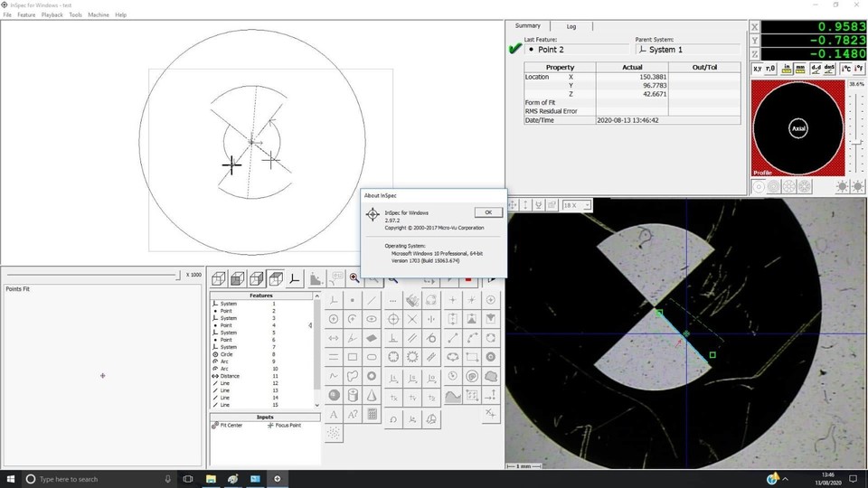Click the coordinate axes view icon
This screenshot has width=868, height=488.
coord(295,278)
